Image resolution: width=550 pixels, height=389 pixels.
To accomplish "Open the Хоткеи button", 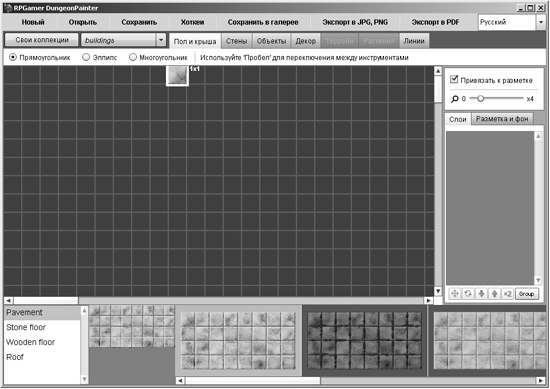I will pyautogui.click(x=192, y=22).
